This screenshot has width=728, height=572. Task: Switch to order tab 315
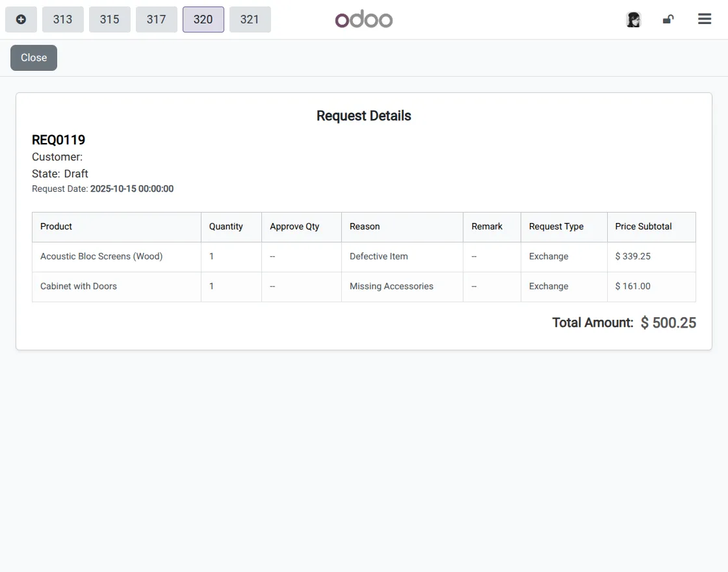coord(110,19)
